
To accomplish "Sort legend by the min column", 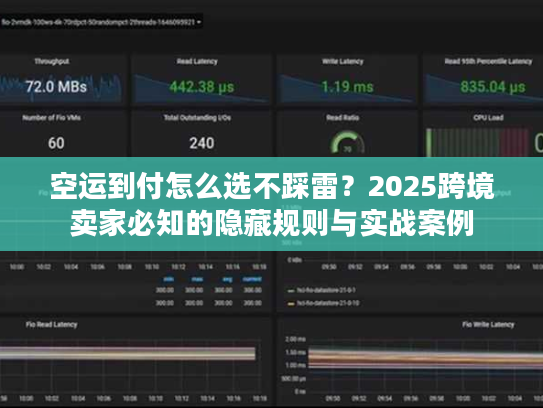I will [x=169, y=279].
